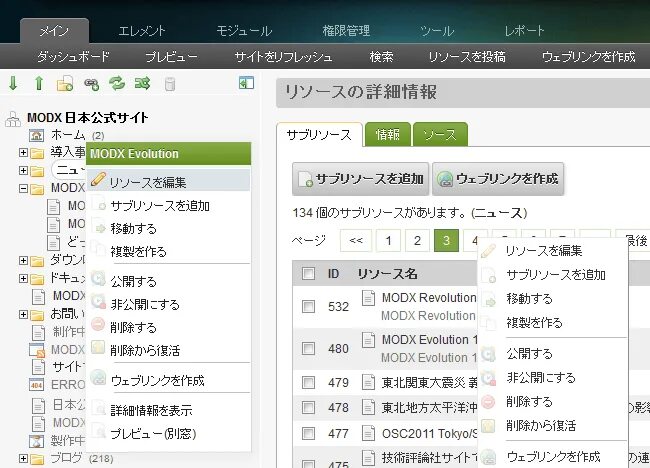Expand the お問い folder in the tree
The image size is (650, 468).
pos(24,315)
